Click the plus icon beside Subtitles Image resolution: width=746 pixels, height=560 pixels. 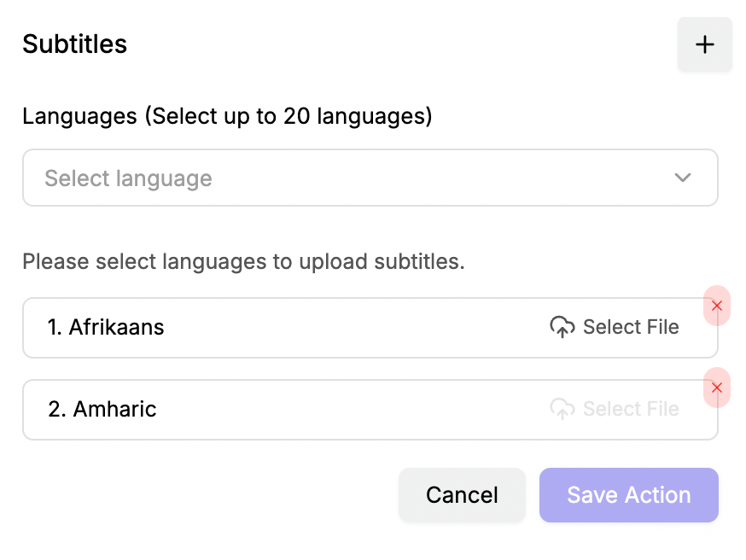(704, 44)
